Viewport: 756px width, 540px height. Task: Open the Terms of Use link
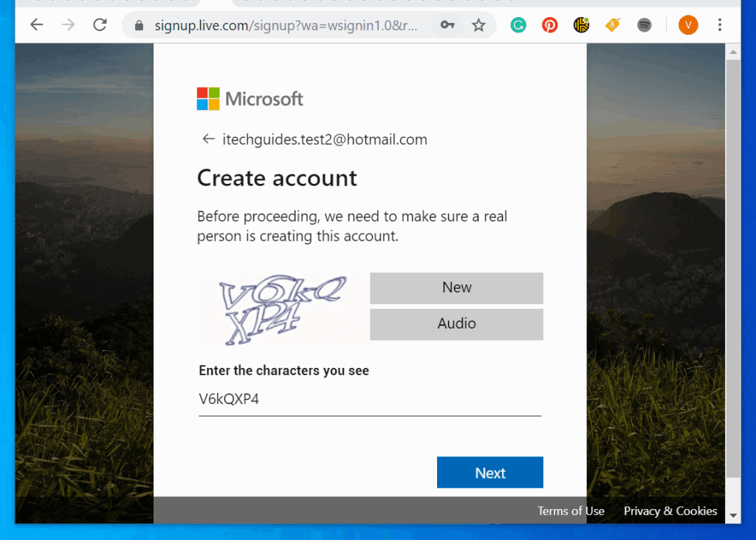click(571, 510)
